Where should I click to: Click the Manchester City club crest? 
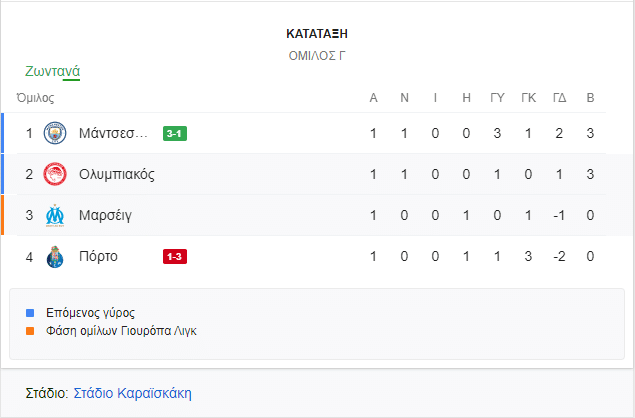click(55, 133)
